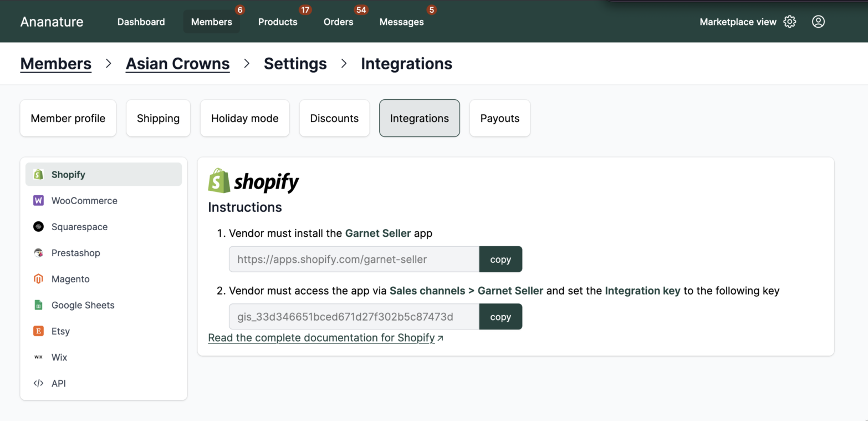The image size is (868, 421).
Task: Switch to Marketplace view
Action: 738,22
